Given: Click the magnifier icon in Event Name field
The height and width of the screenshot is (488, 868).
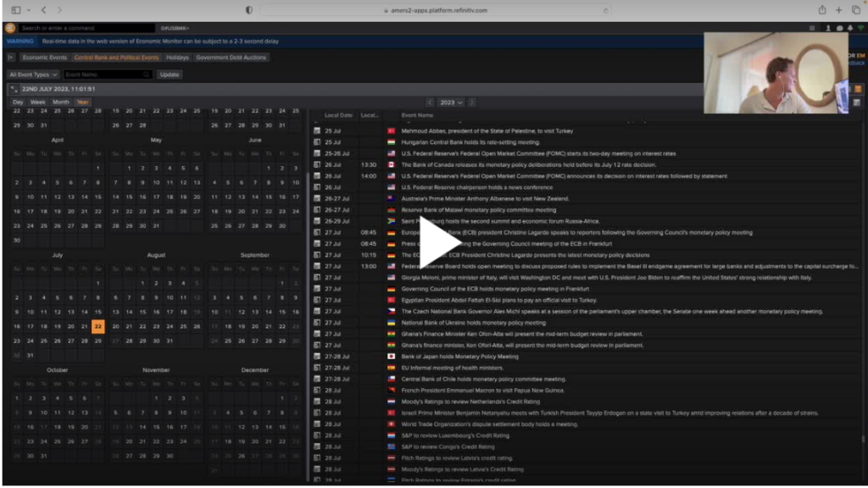Looking at the screenshot, I should pos(146,75).
